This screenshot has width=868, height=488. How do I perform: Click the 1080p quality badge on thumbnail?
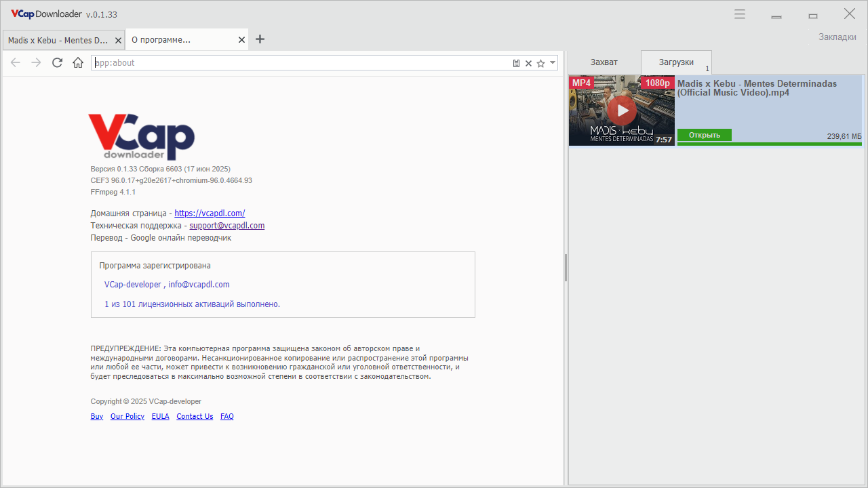[x=658, y=83]
